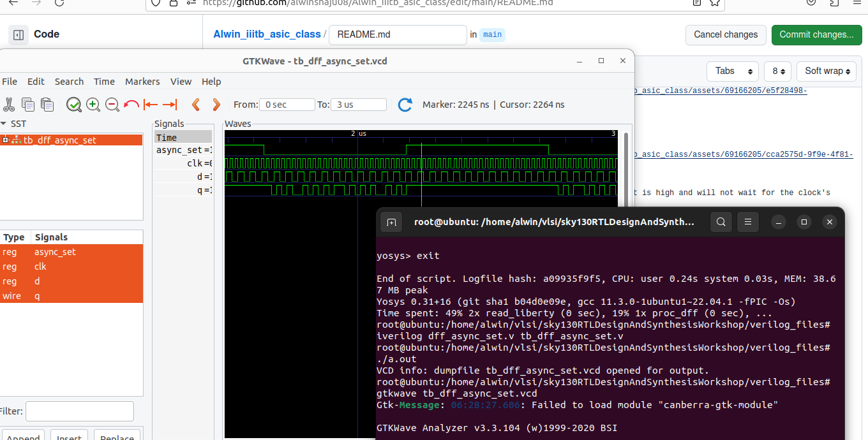Open search in the terminal window
868x440 pixels.
coord(721,222)
